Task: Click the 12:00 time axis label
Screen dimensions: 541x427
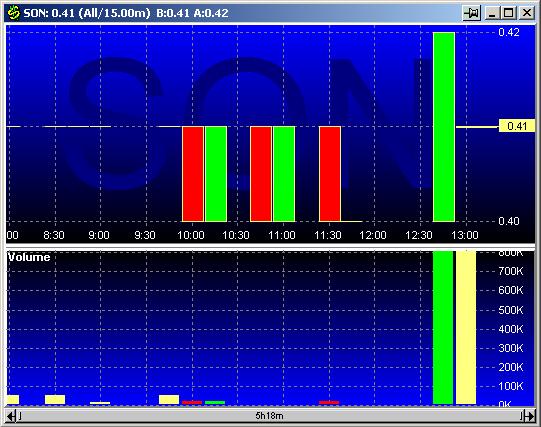Action: (x=373, y=235)
